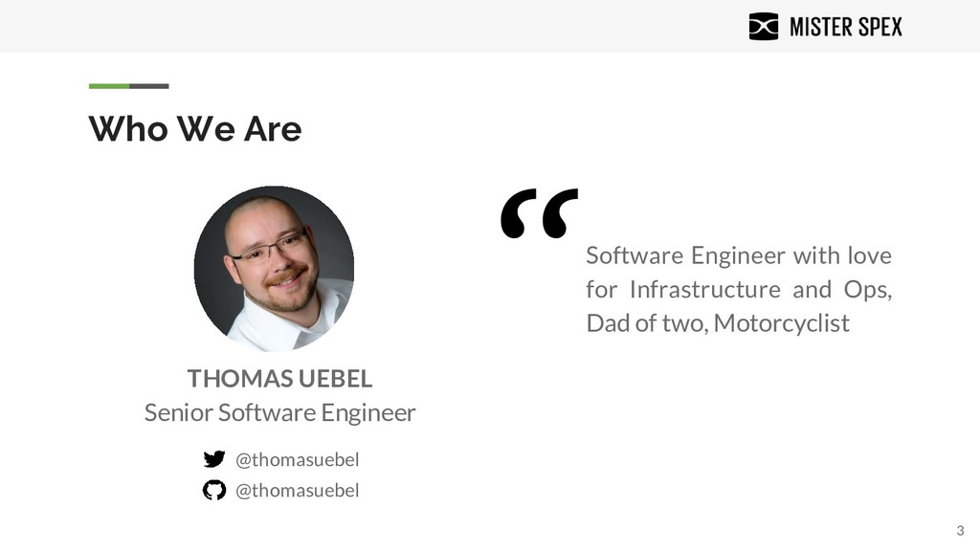Click the THOMAS UEBEL name text
This screenshot has width=980, height=551.
click(279, 379)
